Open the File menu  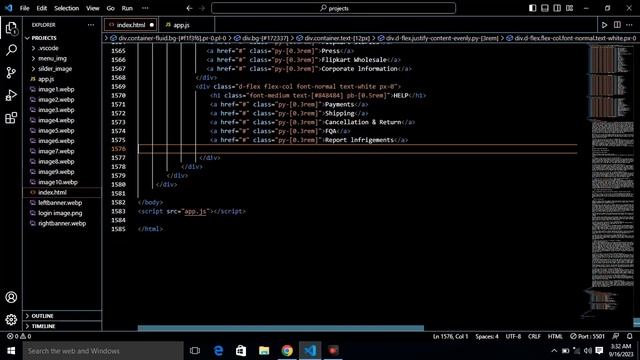[x=24, y=8]
